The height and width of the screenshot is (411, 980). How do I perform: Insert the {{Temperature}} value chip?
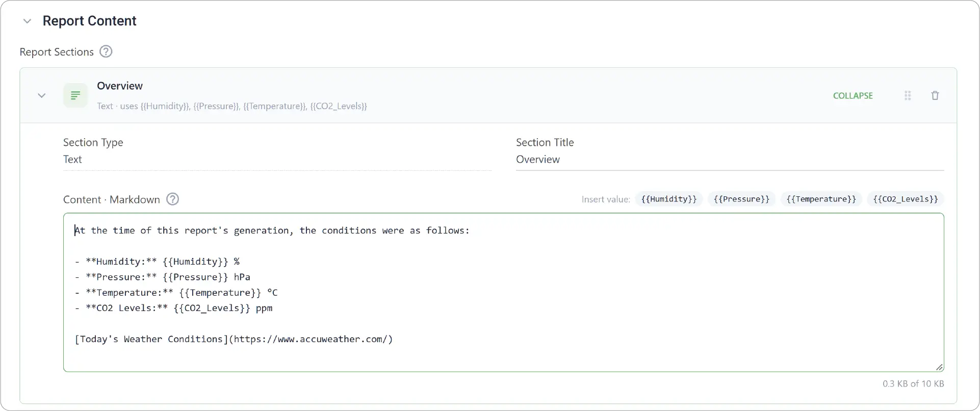coord(821,199)
